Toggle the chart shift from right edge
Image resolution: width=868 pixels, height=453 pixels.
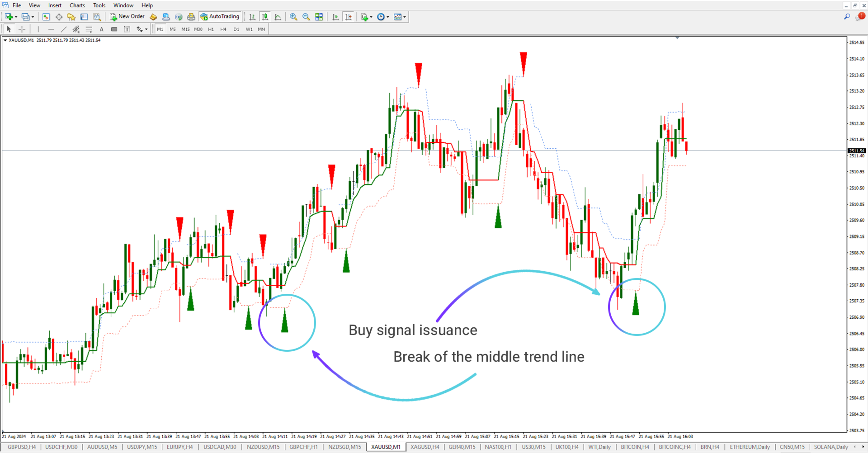(349, 17)
